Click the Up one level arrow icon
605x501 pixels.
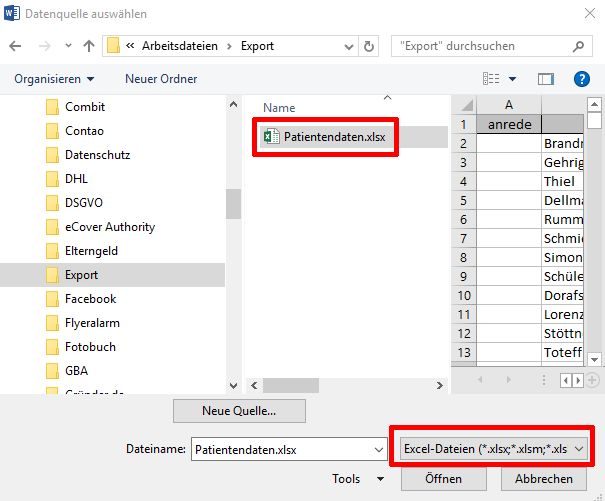pos(89,46)
